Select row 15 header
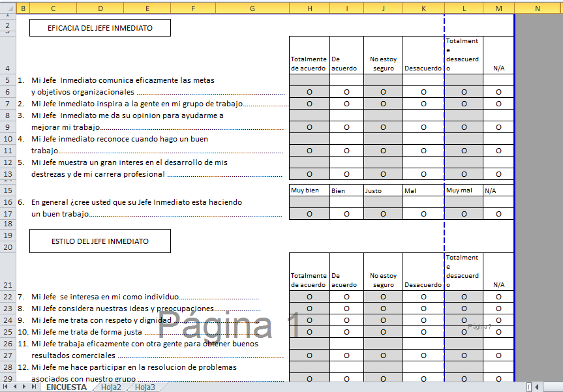The height and width of the screenshot is (392, 563). coord(8,190)
